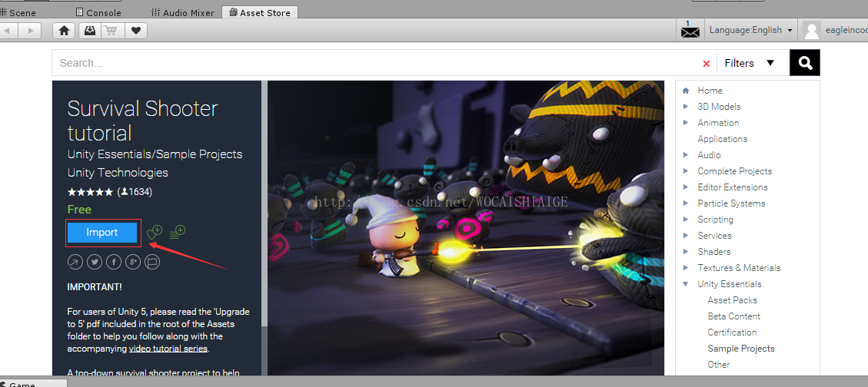Viewport: 868px width, 387px height.
Task: Open the wishlist heart icon
Action: pyautogui.click(x=135, y=31)
